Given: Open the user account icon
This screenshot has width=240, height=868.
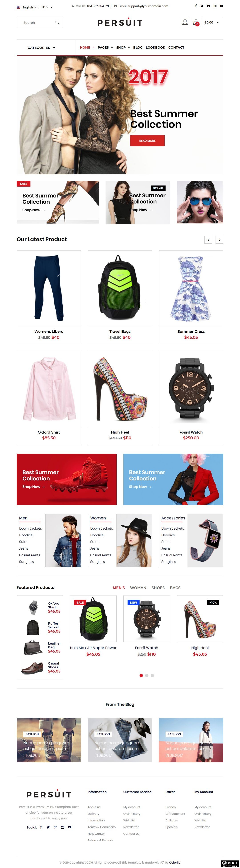Looking at the screenshot, I should click(185, 22).
